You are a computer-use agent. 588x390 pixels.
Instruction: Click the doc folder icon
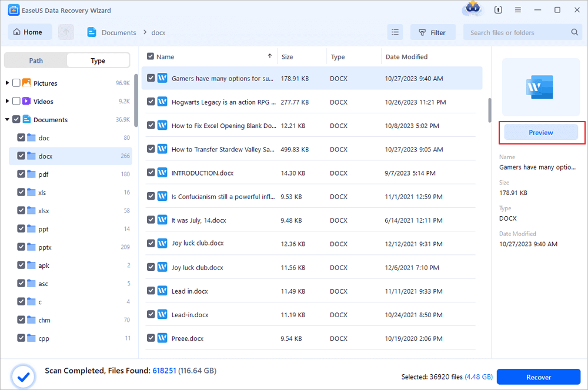coord(32,137)
